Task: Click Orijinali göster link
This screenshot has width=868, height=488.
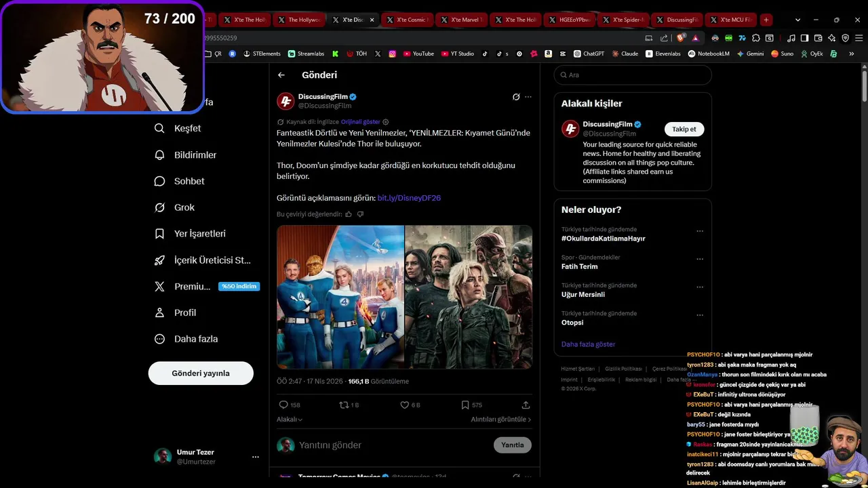Action: [361, 122]
